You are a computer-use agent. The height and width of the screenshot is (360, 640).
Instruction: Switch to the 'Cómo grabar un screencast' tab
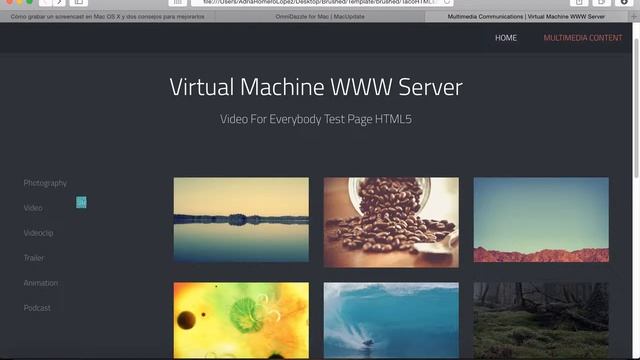[x=108, y=17]
